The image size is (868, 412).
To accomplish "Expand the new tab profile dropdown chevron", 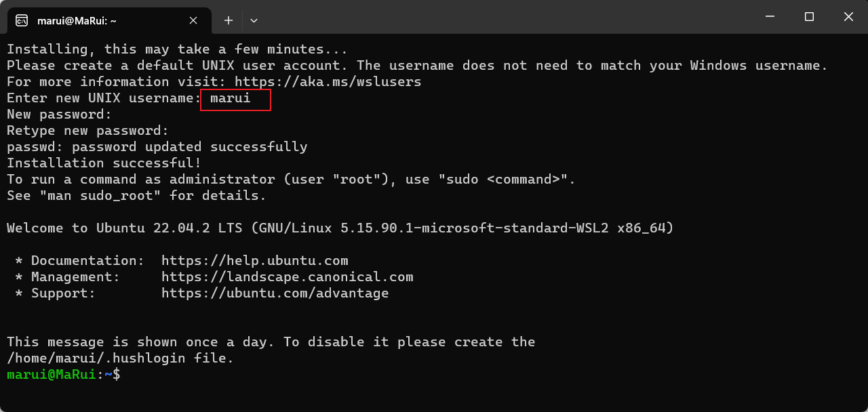I will (254, 20).
